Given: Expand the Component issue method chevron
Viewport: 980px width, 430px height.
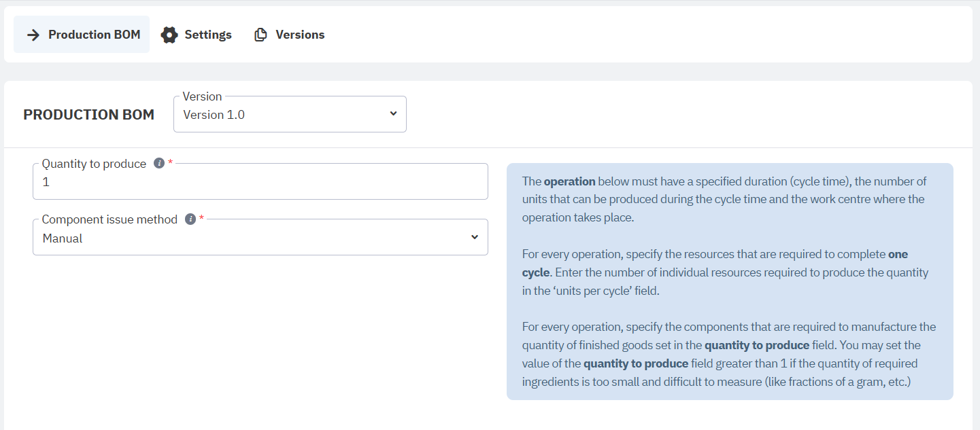Looking at the screenshot, I should 475,238.
